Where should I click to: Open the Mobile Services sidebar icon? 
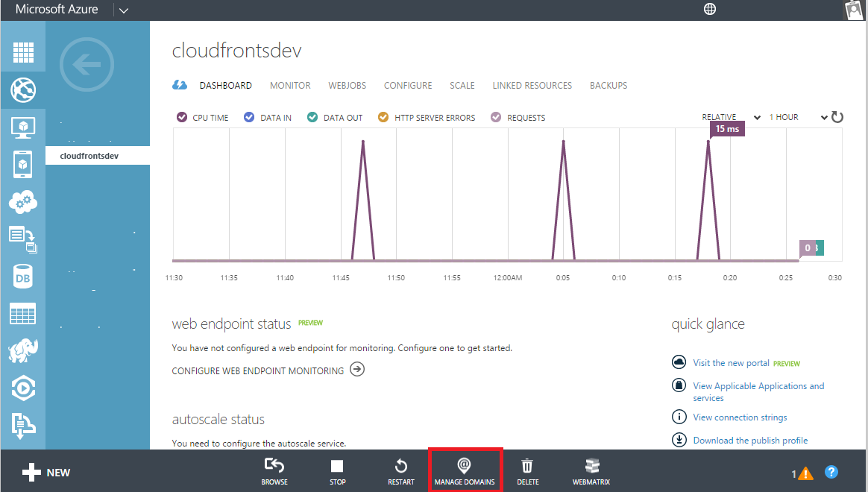point(22,164)
